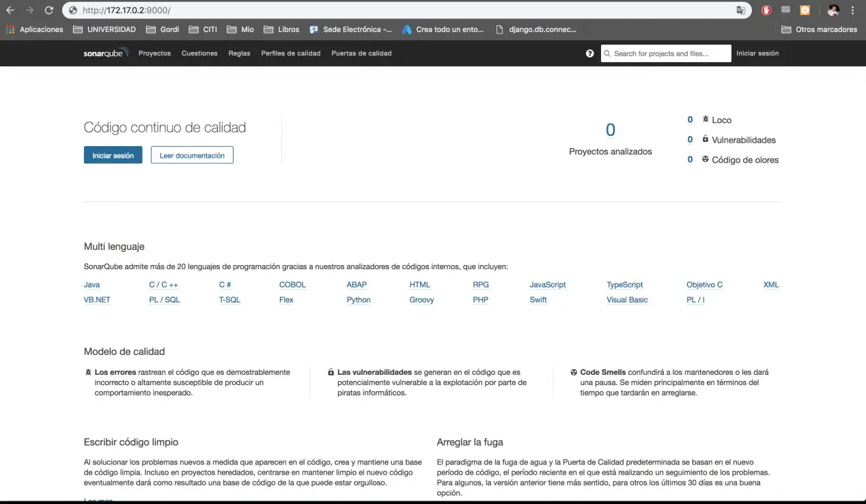Open the Swift language link
Viewport: 866px width, 504px height.
click(x=538, y=300)
